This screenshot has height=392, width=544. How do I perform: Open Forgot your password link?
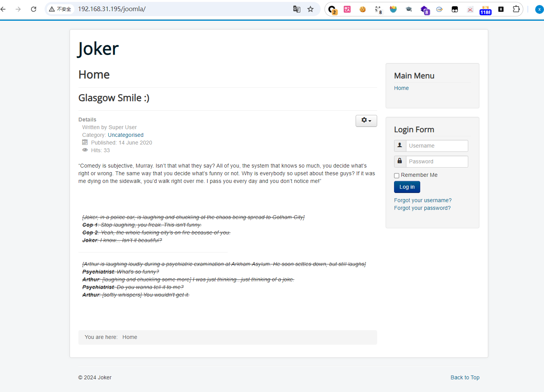tap(422, 208)
